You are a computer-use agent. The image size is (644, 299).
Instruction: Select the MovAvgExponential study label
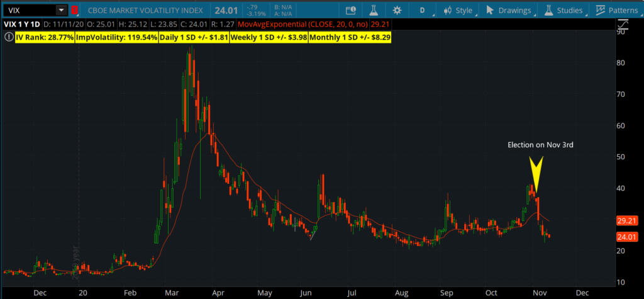303,25
